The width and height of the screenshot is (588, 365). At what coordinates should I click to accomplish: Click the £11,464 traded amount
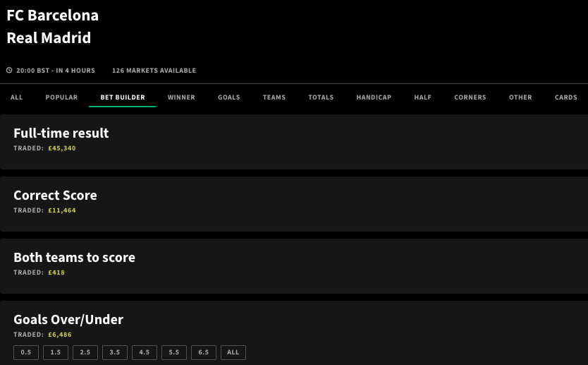point(62,210)
